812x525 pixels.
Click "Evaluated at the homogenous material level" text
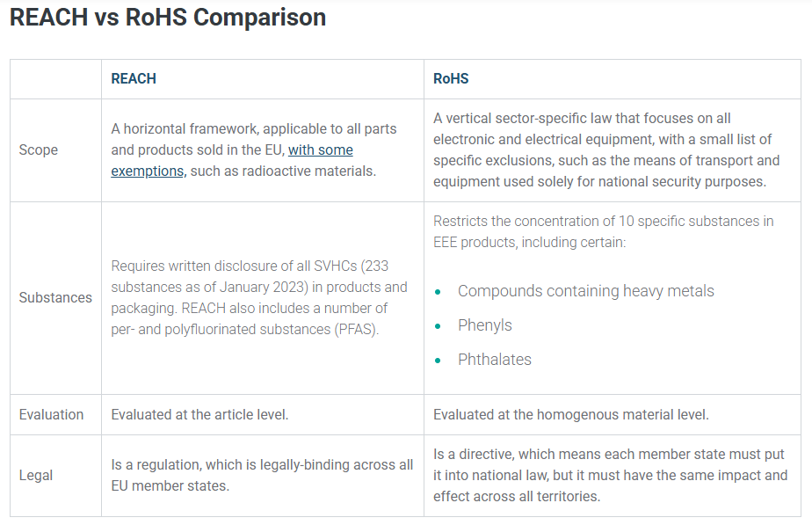click(570, 414)
